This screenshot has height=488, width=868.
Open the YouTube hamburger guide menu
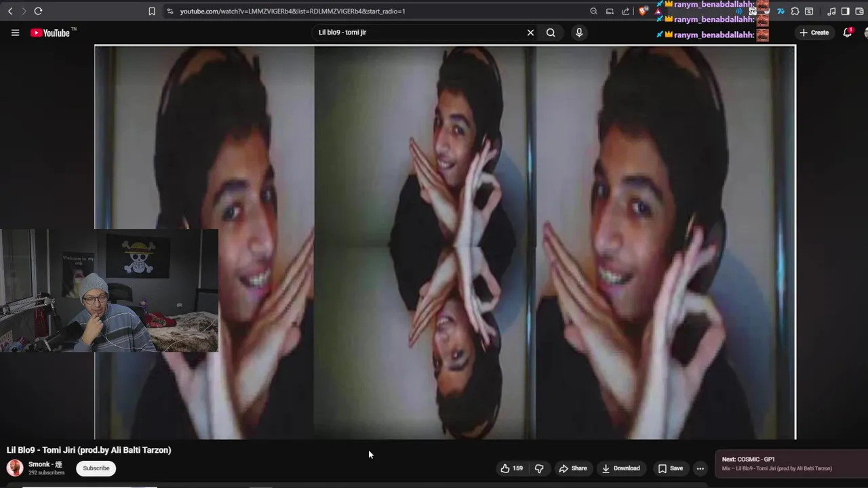pyautogui.click(x=15, y=33)
